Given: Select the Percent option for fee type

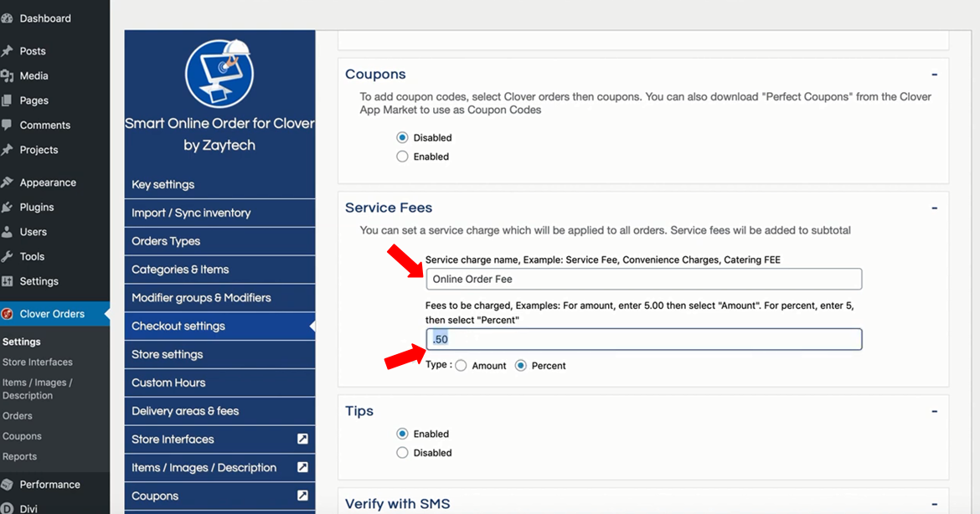Looking at the screenshot, I should click(520, 365).
